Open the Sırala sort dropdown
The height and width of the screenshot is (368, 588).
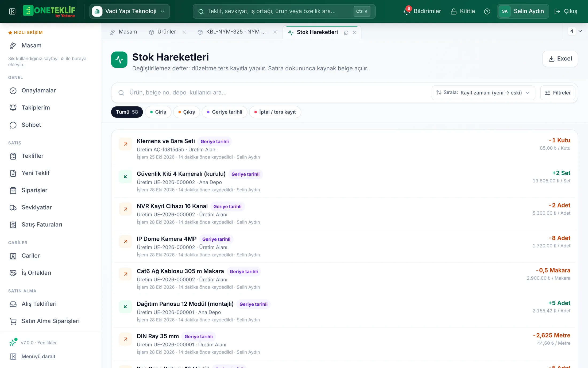pyautogui.click(x=483, y=93)
